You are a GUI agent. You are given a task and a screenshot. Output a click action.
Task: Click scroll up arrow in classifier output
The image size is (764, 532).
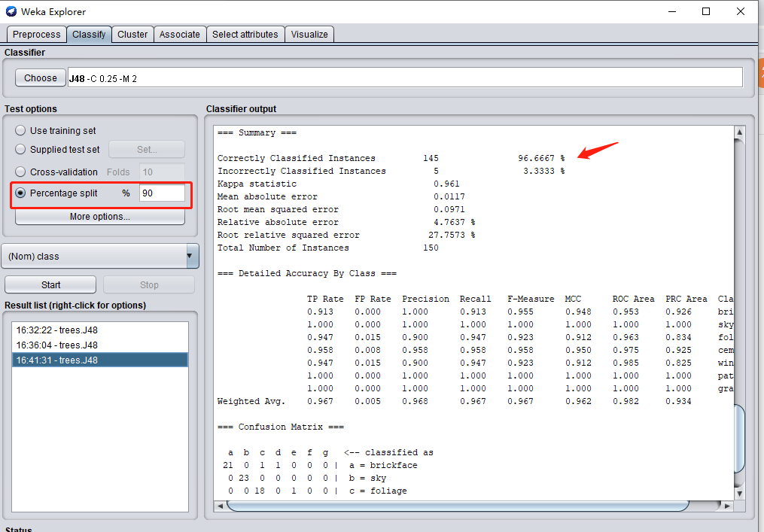pyautogui.click(x=739, y=132)
